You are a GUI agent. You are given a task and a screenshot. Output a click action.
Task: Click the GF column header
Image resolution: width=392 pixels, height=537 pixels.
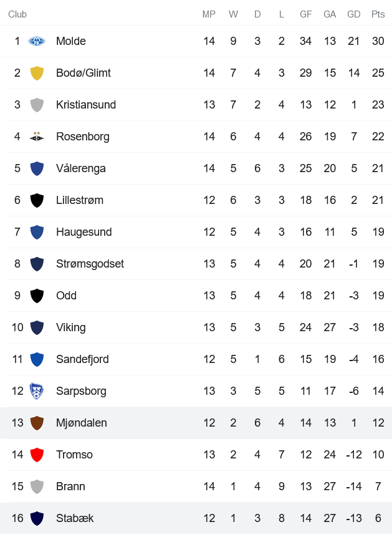[x=305, y=13]
